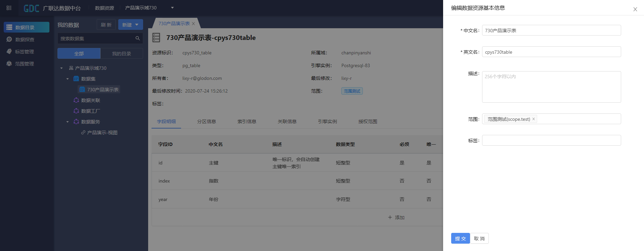
Task: Switch to the 索引信息 tab
Action: pos(247,121)
